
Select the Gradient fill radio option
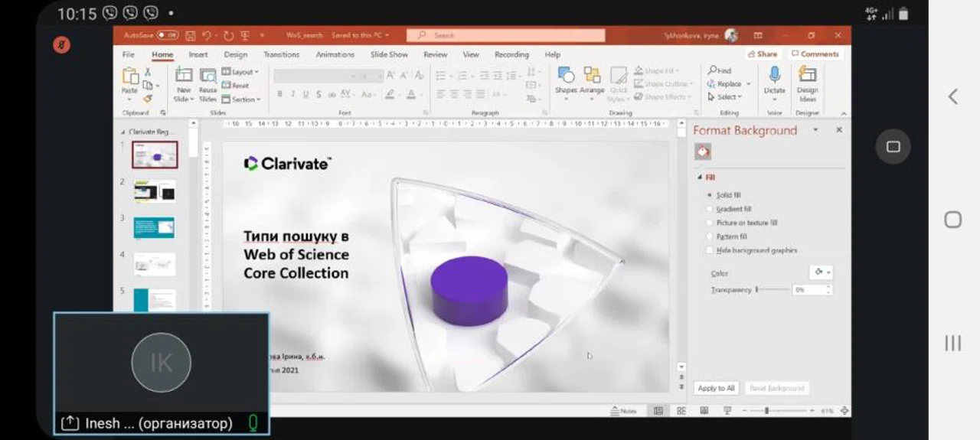coord(710,209)
